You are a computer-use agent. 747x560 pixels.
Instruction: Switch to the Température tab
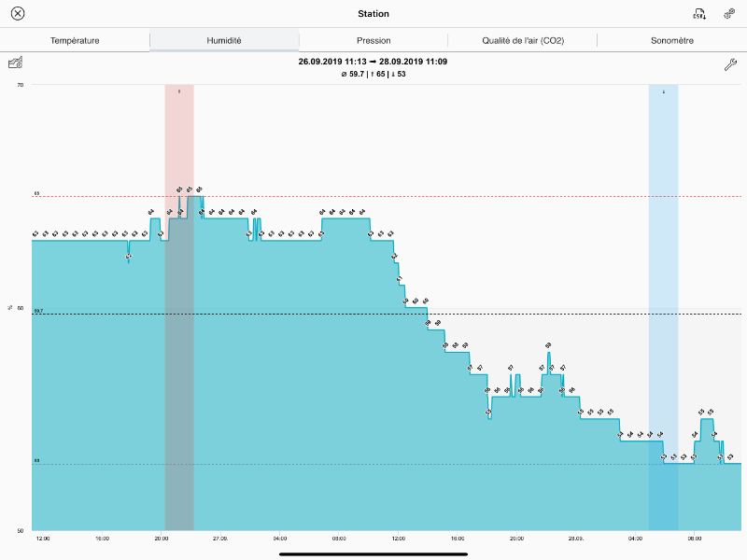(x=75, y=40)
